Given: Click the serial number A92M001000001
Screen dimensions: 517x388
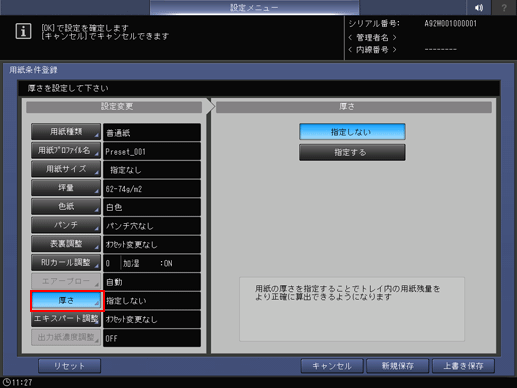Looking at the screenshot, I should click(450, 24).
